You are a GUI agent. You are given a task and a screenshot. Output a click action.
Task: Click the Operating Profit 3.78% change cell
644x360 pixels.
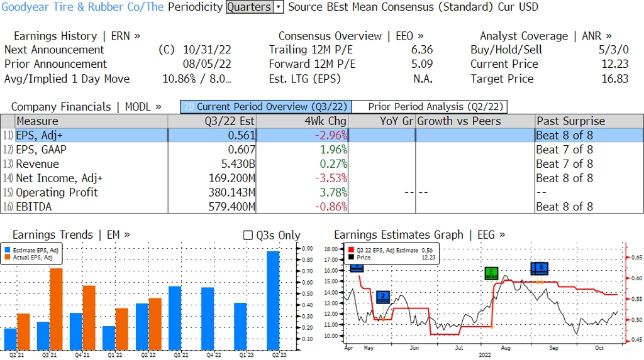333,192
